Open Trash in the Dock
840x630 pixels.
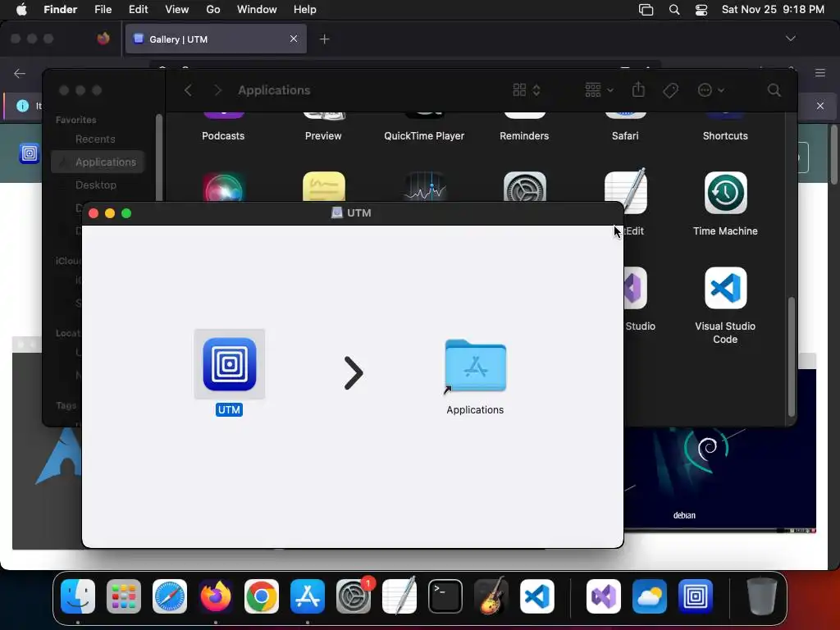pyautogui.click(x=762, y=596)
